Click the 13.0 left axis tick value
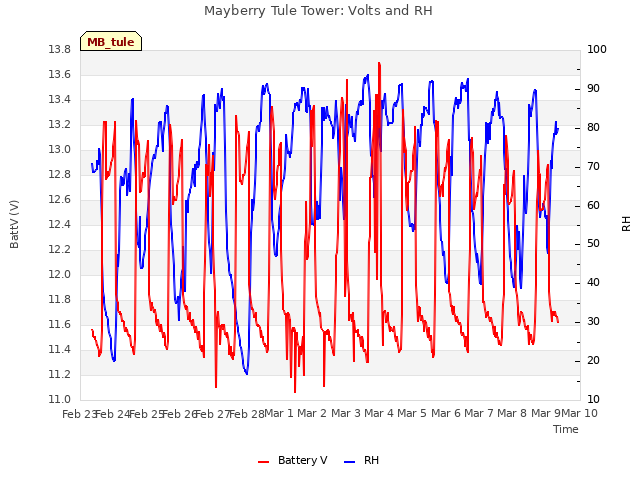 click(x=60, y=149)
